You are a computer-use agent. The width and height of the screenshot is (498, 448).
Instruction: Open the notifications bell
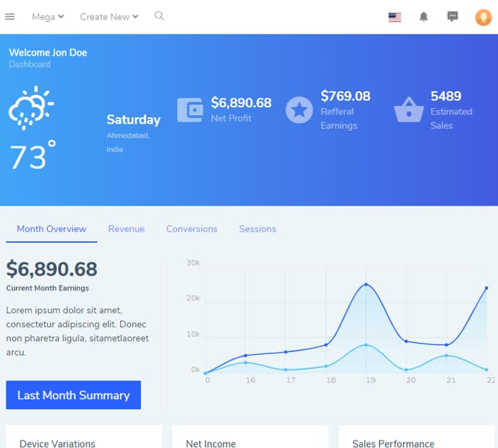(423, 17)
